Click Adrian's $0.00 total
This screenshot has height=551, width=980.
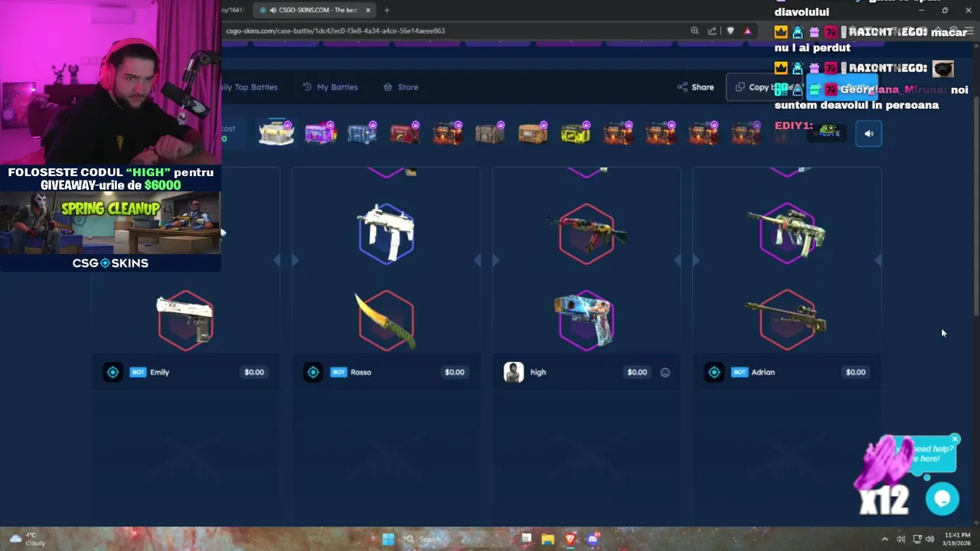[855, 372]
